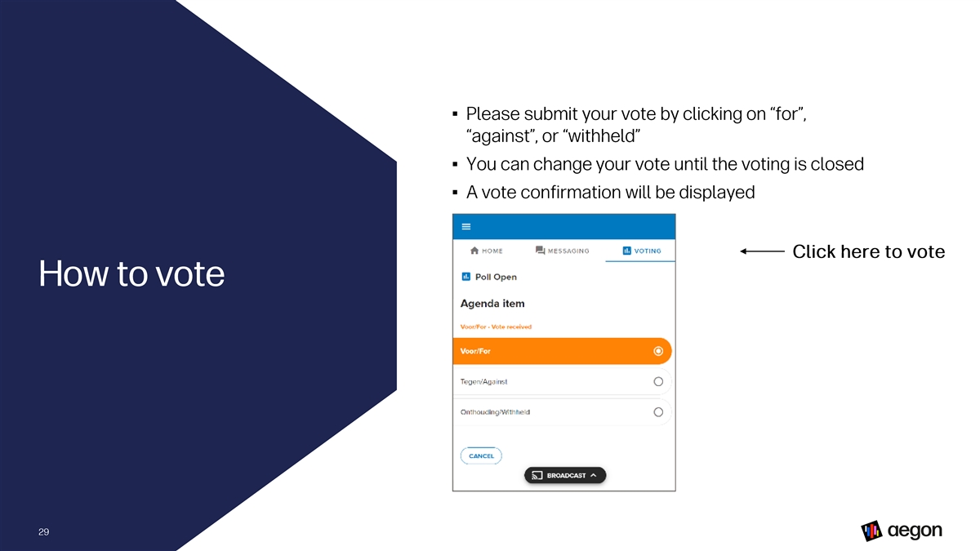Click the Aegon logo
This screenshot has width=980, height=551.
coord(902,531)
